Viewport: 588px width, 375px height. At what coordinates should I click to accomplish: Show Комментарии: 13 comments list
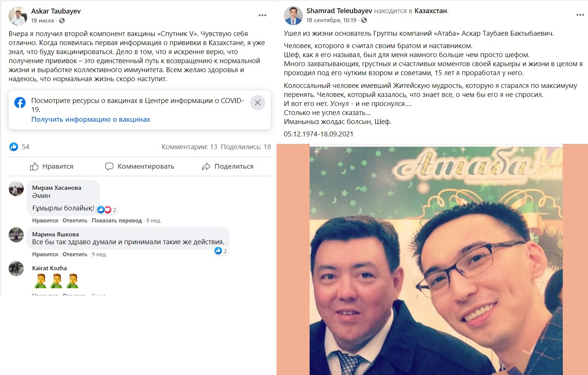pyautogui.click(x=190, y=147)
